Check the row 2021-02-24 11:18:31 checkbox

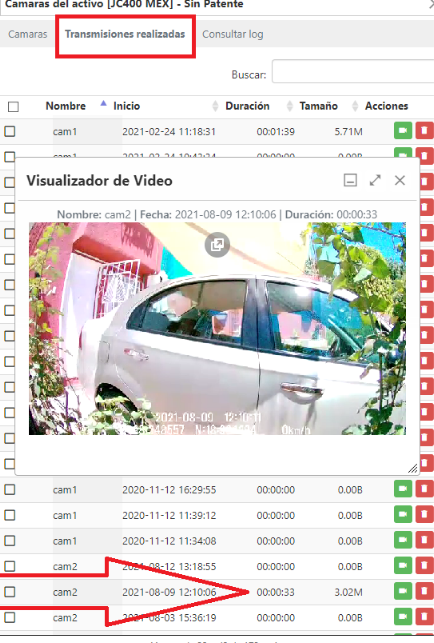pos(10,131)
